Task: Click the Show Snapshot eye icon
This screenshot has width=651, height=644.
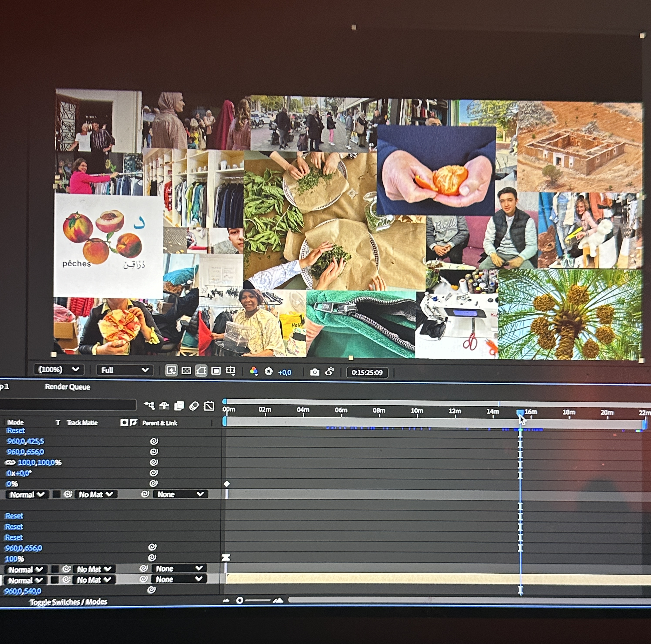Action: click(329, 372)
